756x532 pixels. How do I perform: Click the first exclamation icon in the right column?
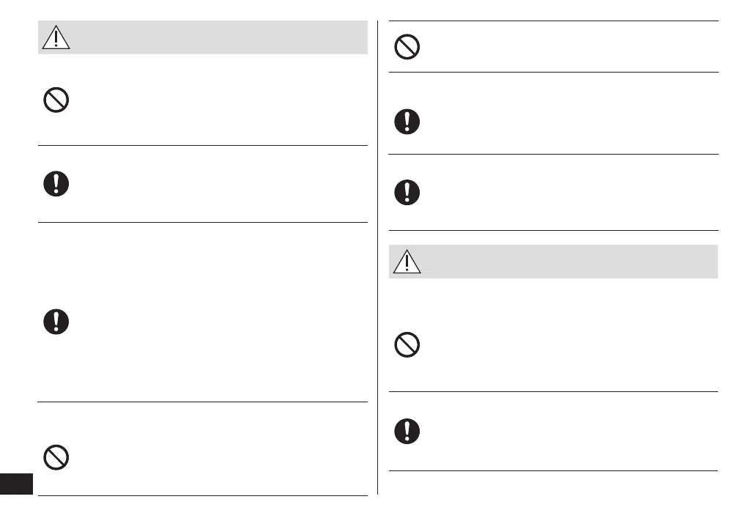click(407, 121)
